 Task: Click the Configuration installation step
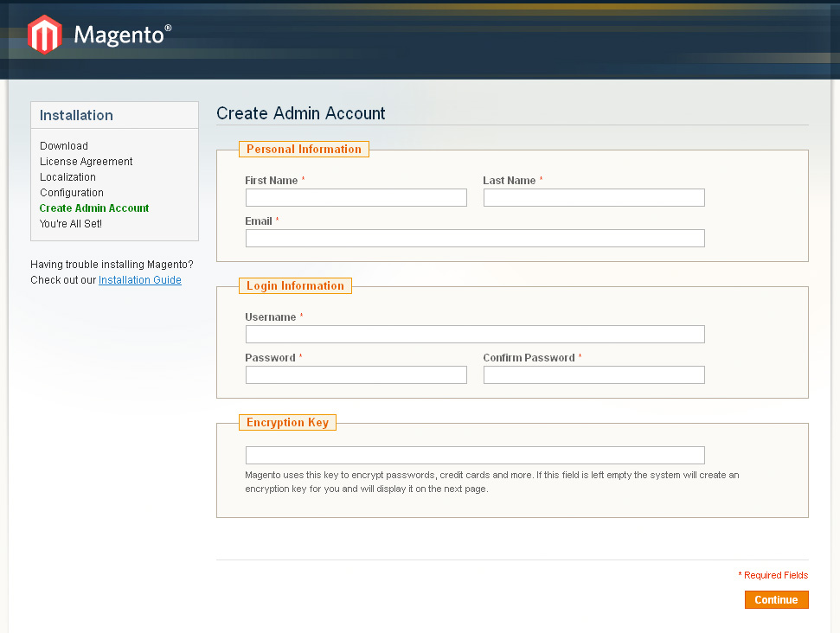[x=71, y=192]
